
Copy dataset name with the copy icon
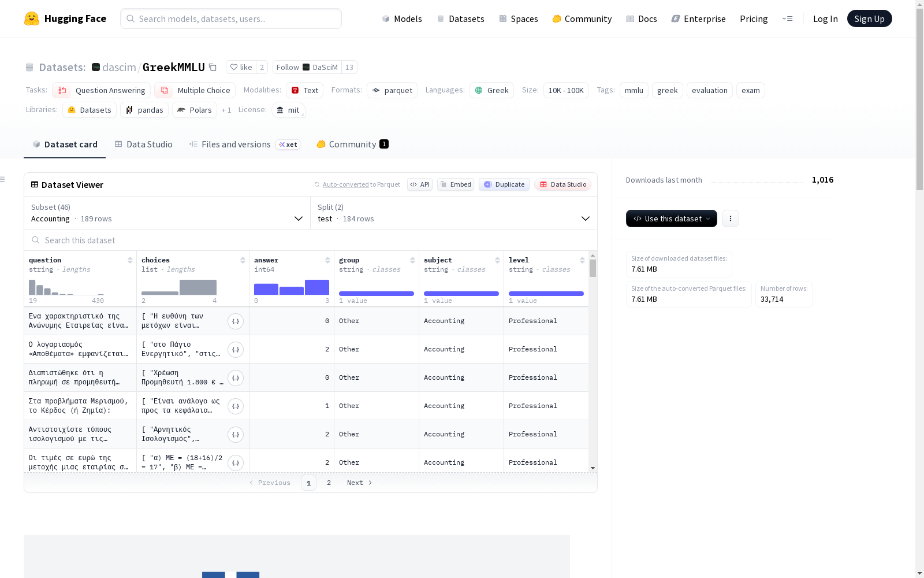[213, 67]
